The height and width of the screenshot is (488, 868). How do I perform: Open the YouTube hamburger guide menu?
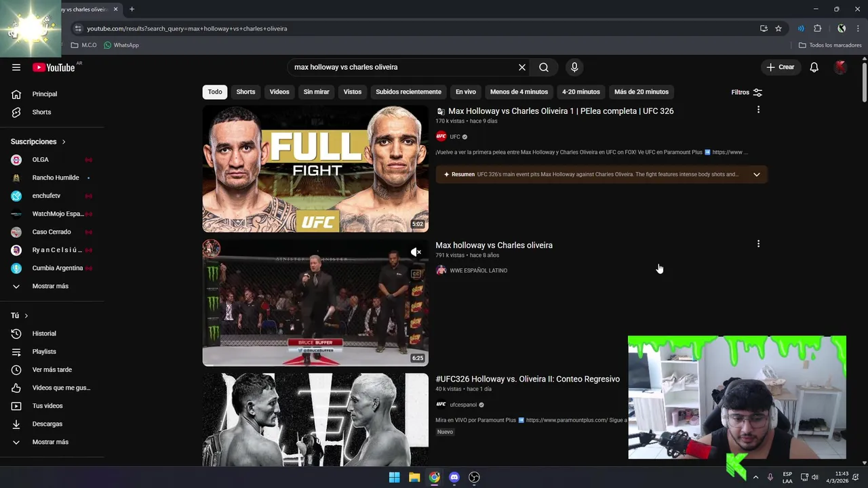pyautogui.click(x=16, y=67)
